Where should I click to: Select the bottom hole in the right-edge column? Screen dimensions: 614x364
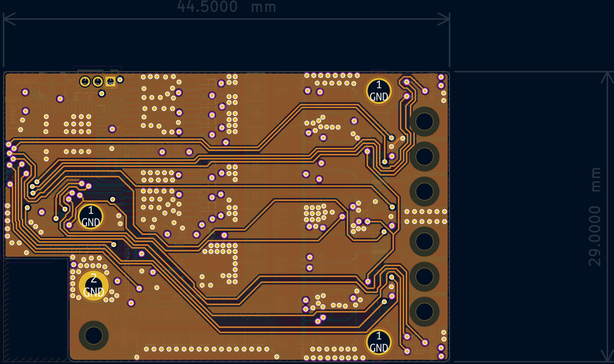tap(424, 311)
